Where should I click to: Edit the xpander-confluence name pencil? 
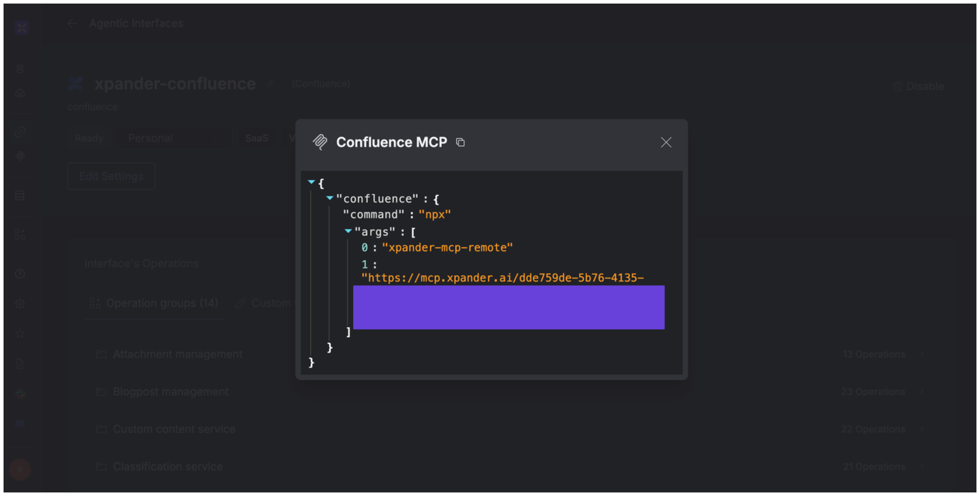pos(270,84)
